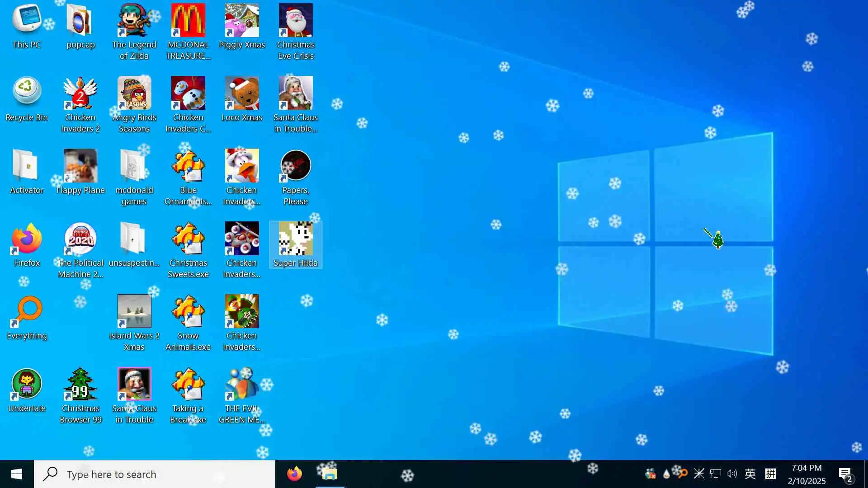Click the Political Machine 2020 icon
This screenshot has width=868, height=488.
[x=80, y=239]
